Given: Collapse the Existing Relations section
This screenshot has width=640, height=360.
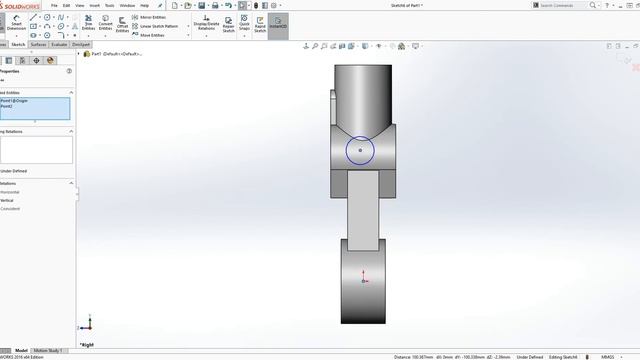Looking at the screenshot, I should pos(71,131).
